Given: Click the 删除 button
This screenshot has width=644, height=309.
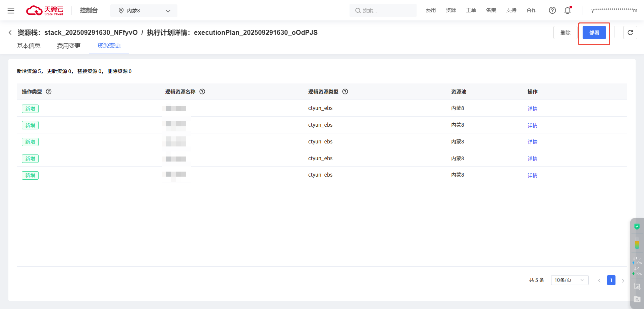Looking at the screenshot, I should [x=565, y=33].
